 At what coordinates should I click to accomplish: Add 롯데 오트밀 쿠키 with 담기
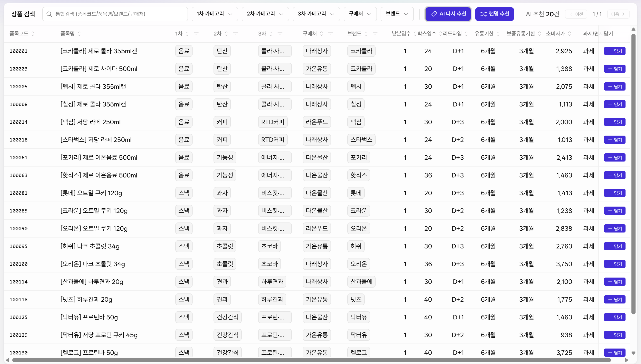click(x=615, y=193)
